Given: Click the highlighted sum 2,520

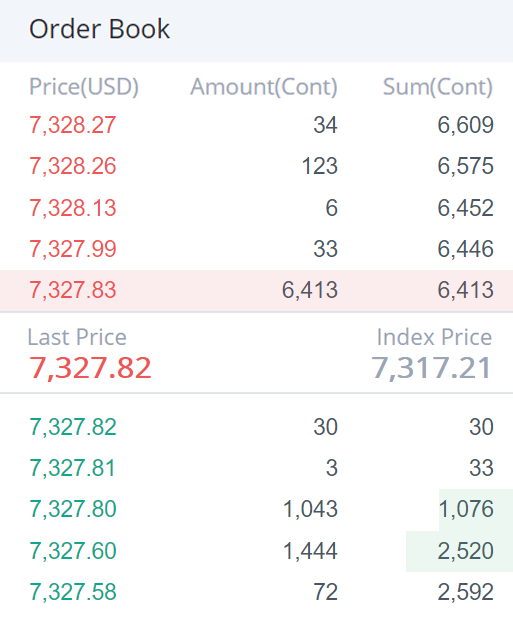Looking at the screenshot, I should 466,551.
